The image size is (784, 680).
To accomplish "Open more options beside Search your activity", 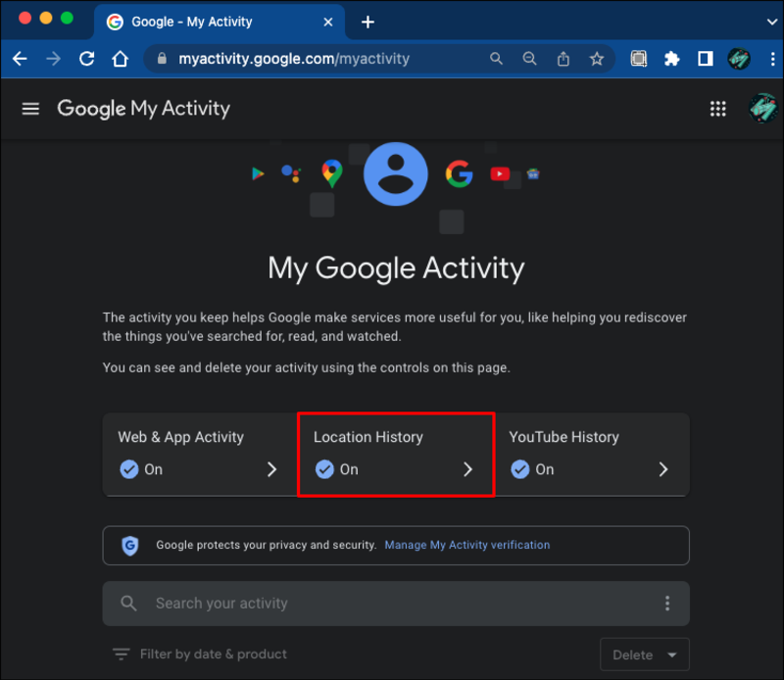I will pyautogui.click(x=667, y=603).
